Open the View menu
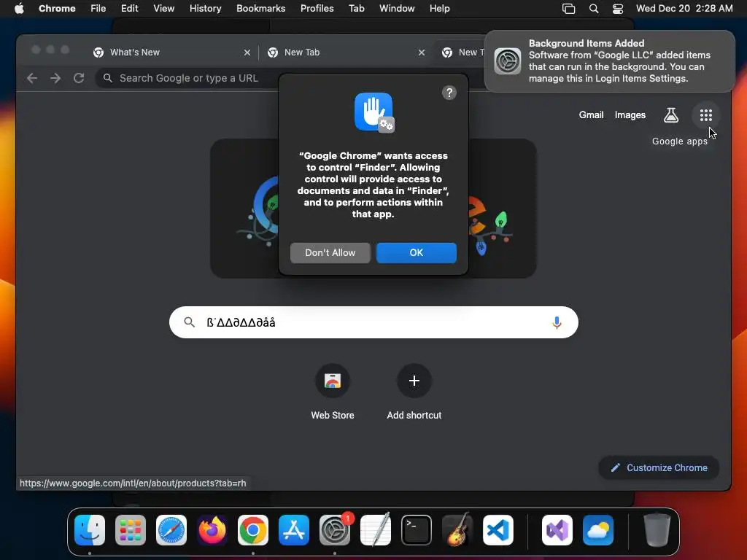 [163, 8]
